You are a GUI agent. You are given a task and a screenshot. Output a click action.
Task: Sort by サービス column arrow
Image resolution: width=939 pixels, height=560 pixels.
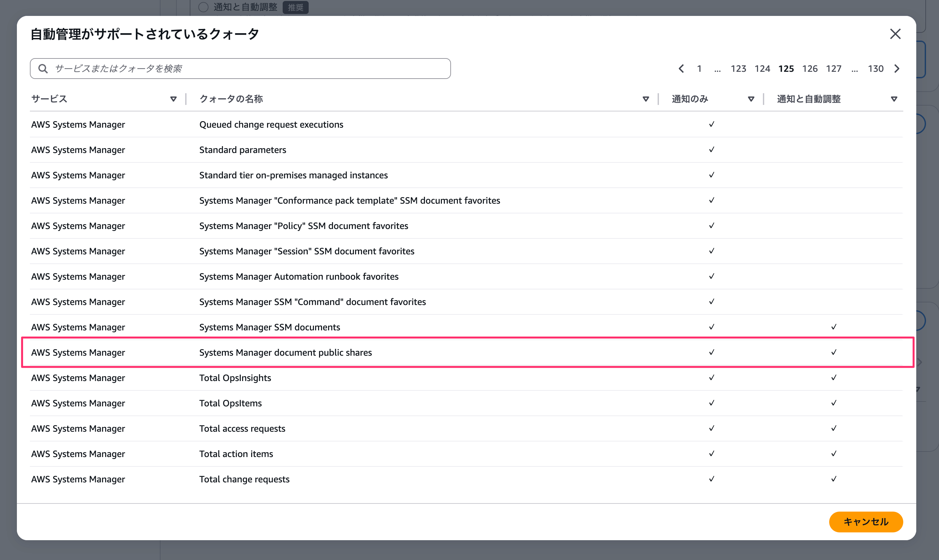pyautogui.click(x=173, y=99)
